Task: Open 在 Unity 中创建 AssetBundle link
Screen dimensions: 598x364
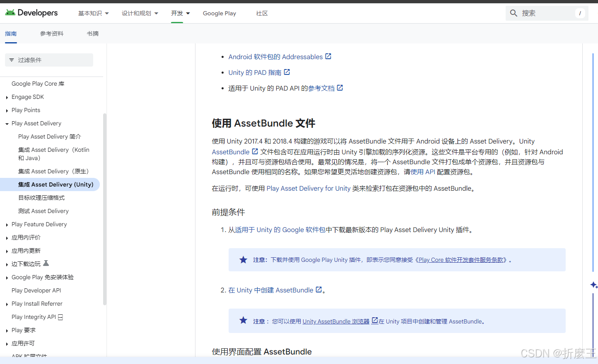Action: (x=271, y=290)
